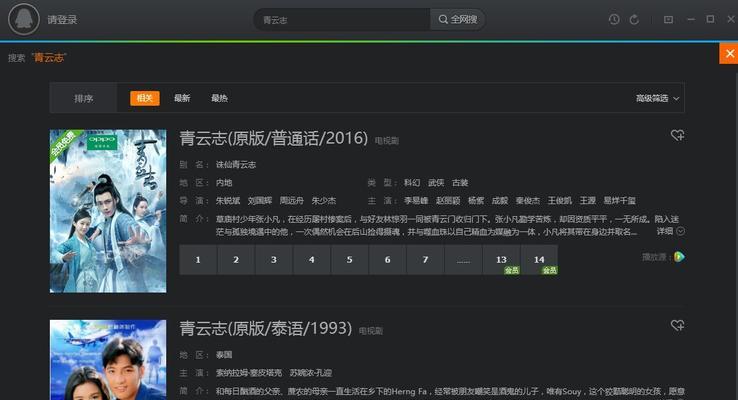This screenshot has width=738, height=400.
Task: Click the 科幻 genre tag
Action: (412, 183)
